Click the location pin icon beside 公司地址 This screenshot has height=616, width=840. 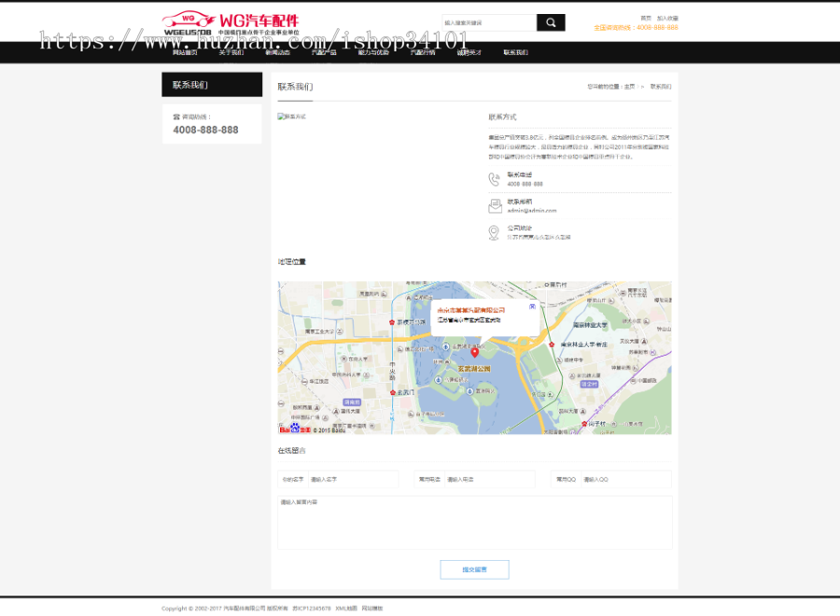tap(494, 232)
